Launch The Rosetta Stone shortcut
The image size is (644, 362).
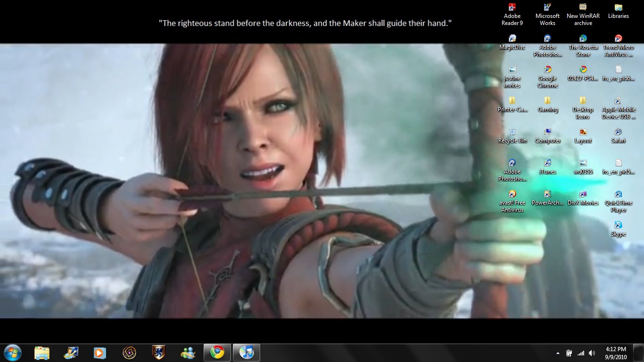pos(583,45)
